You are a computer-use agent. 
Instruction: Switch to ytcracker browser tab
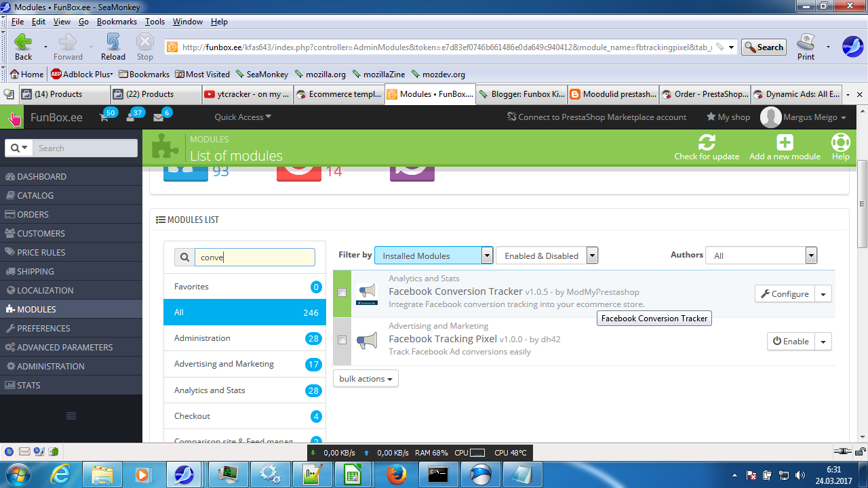(x=248, y=94)
